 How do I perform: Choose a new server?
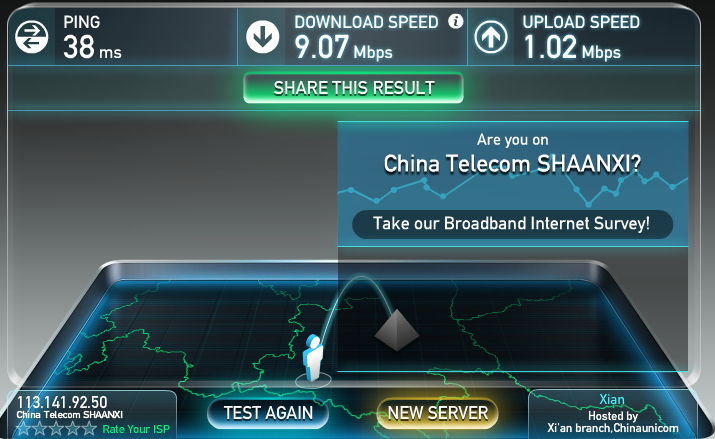click(x=438, y=413)
